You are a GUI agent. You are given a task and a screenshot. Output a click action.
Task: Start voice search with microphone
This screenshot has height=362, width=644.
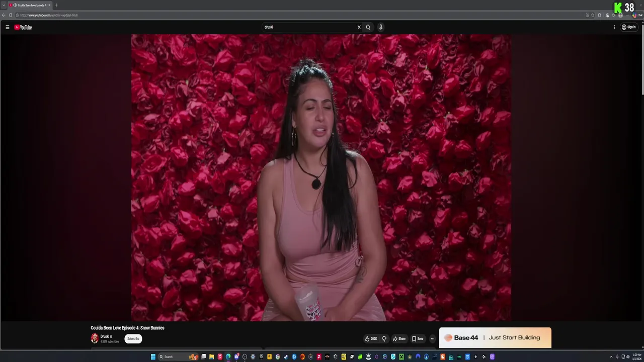(381, 27)
